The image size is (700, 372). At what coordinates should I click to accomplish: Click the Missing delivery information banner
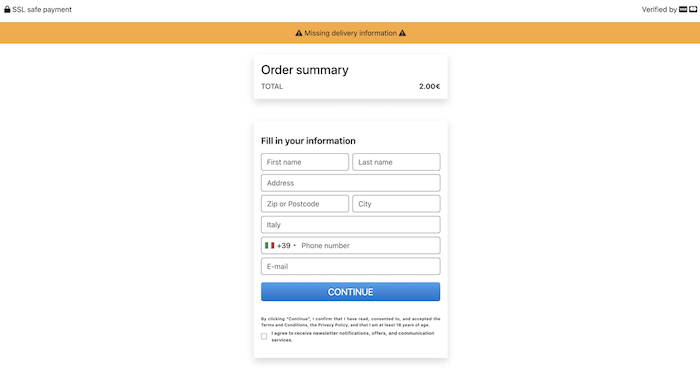pyautogui.click(x=350, y=33)
